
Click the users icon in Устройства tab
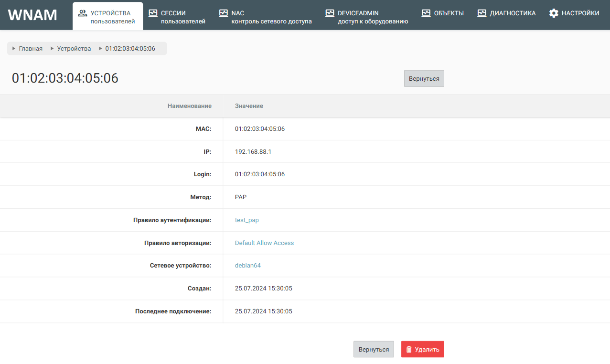(x=82, y=13)
